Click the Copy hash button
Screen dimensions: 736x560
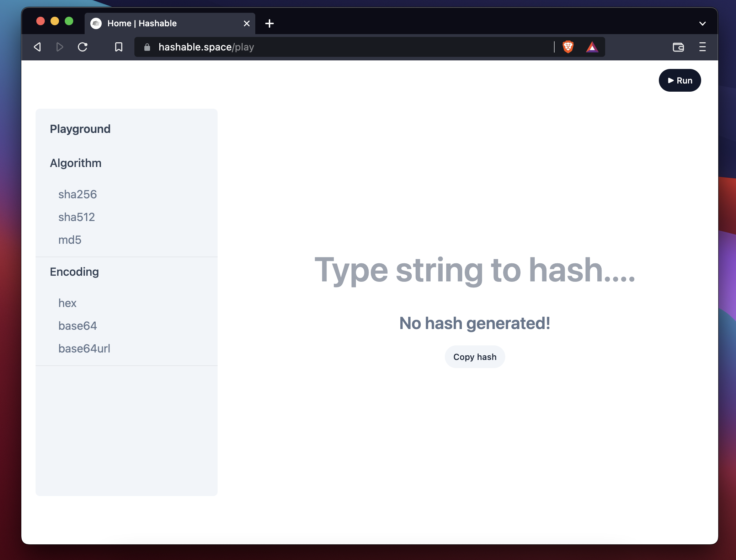475,357
